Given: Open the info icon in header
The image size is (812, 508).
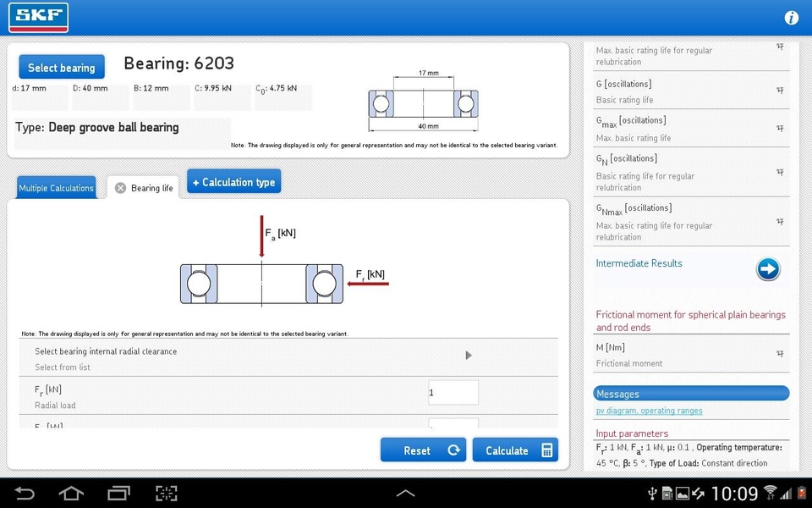Looking at the screenshot, I should click(791, 18).
